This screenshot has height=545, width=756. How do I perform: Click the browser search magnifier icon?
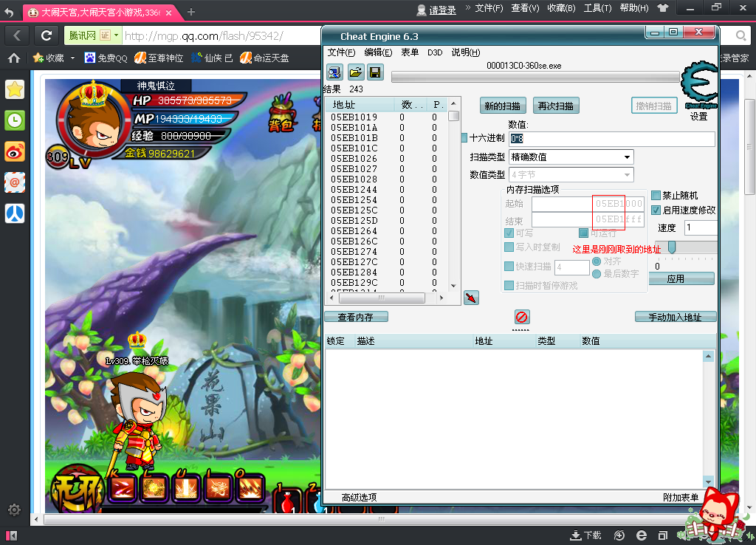coord(740,35)
